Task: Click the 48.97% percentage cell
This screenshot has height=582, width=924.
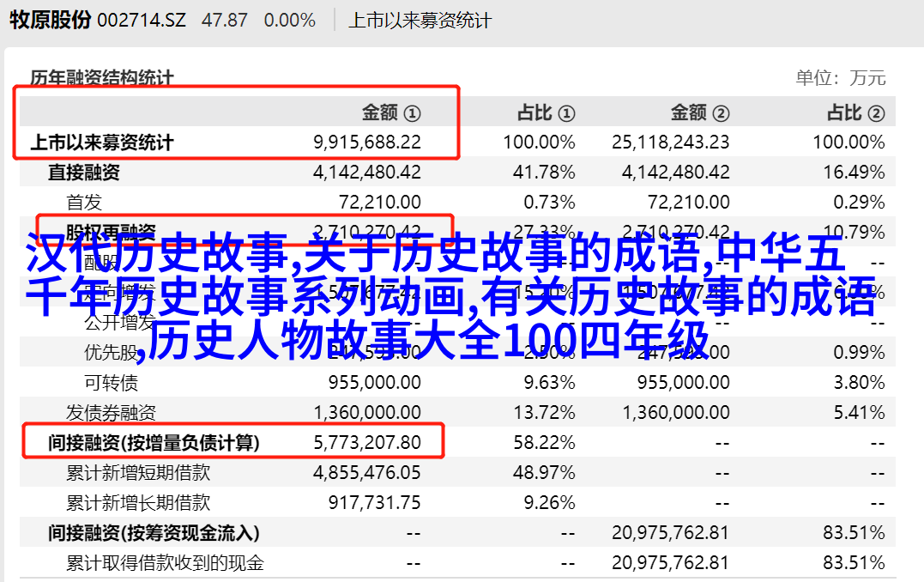Action: pos(544,473)
